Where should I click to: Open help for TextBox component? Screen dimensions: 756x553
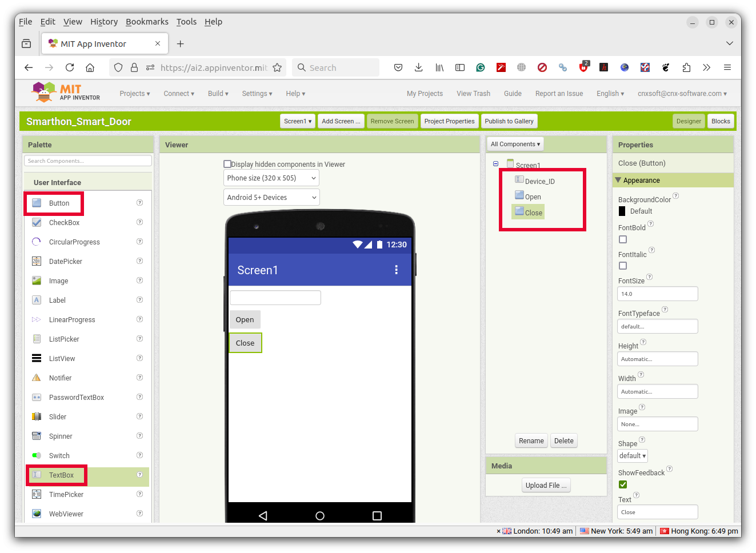(x=139, y=475)
